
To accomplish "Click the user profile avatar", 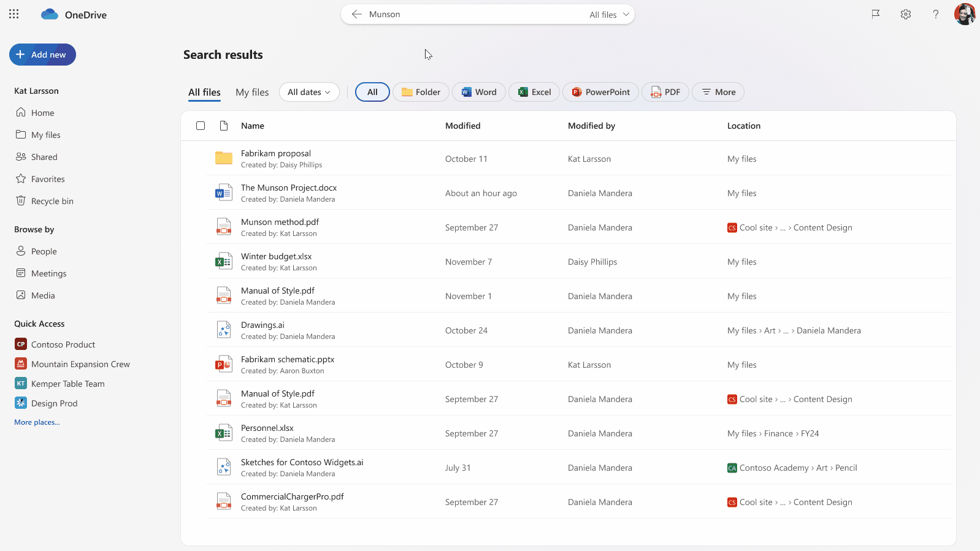I will (965, 14).
